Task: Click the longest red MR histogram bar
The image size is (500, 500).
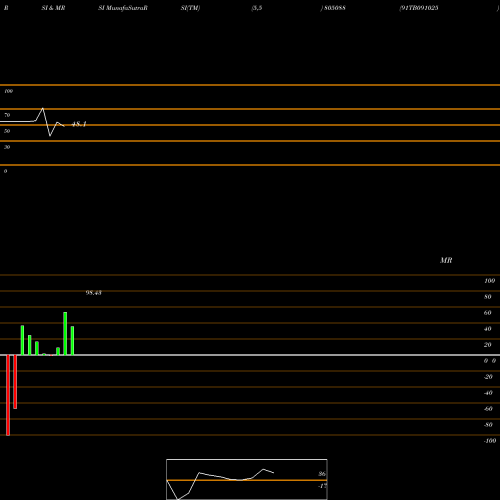Action: tap(8, 395)
